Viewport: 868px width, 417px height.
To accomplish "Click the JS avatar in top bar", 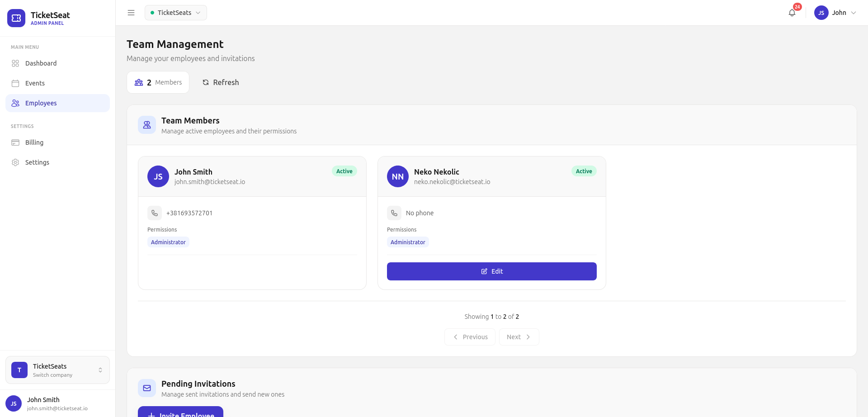I will click(x=821, y=13).
